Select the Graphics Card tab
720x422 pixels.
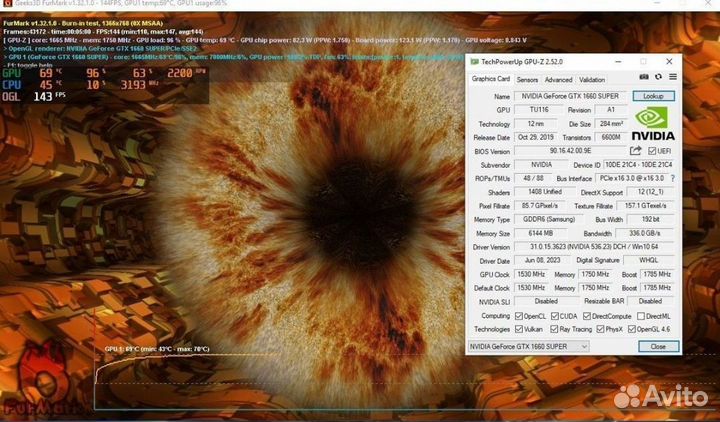[x=490, y=79]
